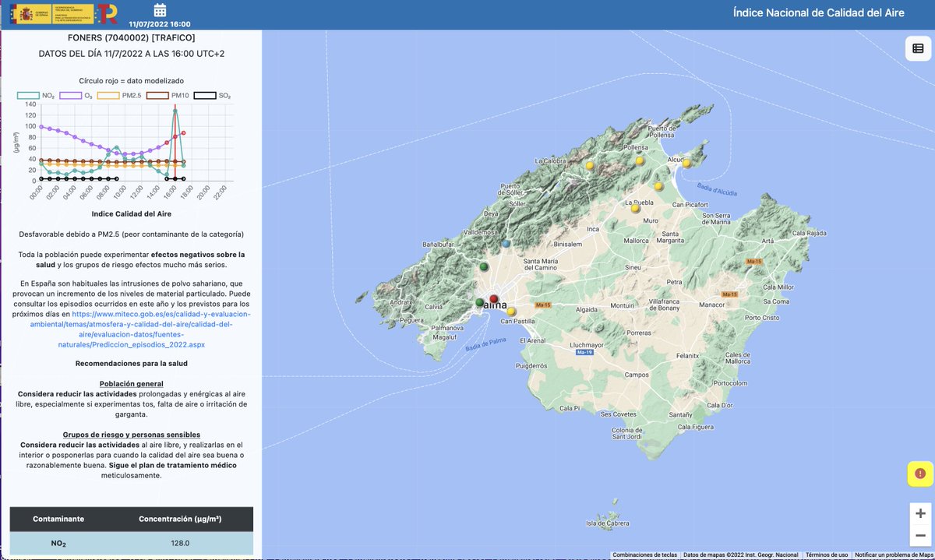
Task: Select the green station marker north of Palma
Action: coord(484,267)
